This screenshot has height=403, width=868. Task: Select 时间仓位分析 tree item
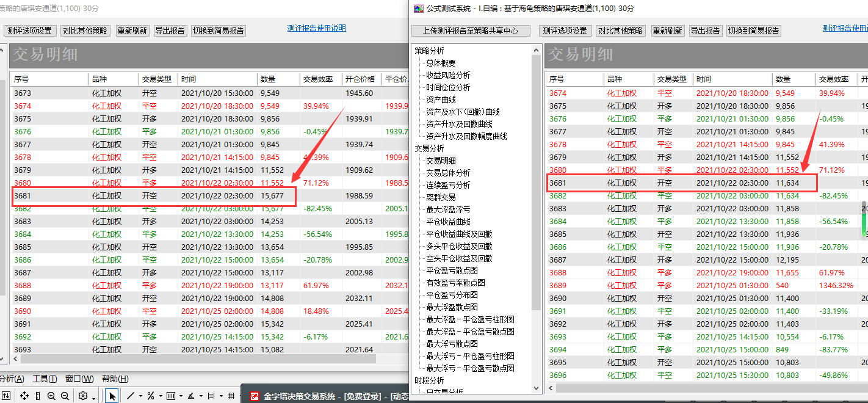[x=448, y=87]
